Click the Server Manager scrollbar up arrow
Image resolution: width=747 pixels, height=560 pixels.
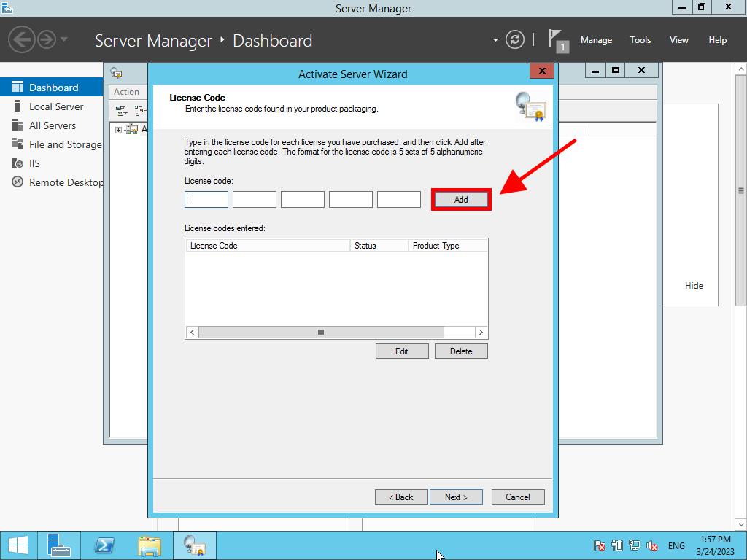741,69
